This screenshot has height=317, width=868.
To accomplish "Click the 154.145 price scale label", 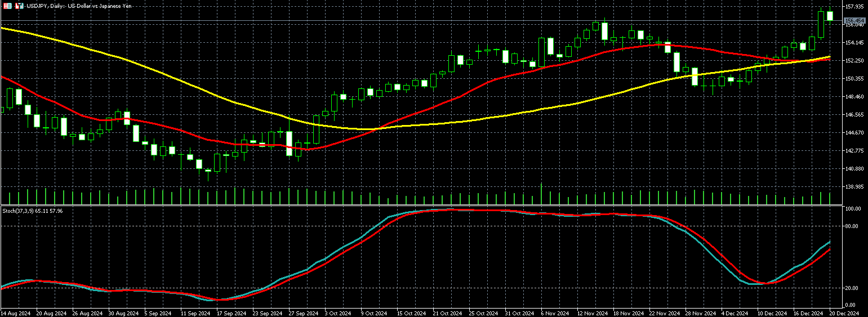I will coord(855,43).
